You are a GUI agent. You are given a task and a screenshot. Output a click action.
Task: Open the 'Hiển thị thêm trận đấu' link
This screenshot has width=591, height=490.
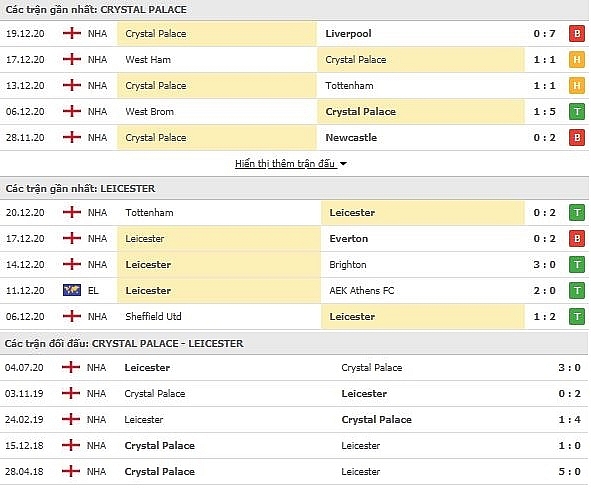(285, 164)
